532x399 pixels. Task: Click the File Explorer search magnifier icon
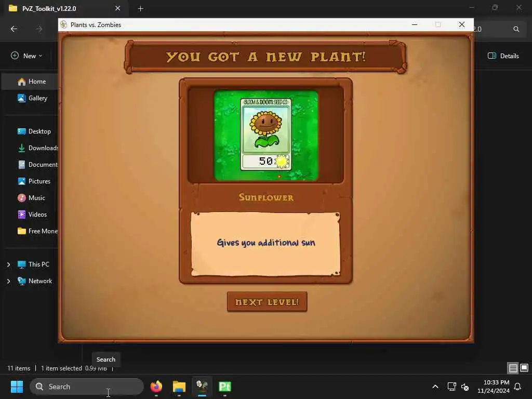(516, 29)
